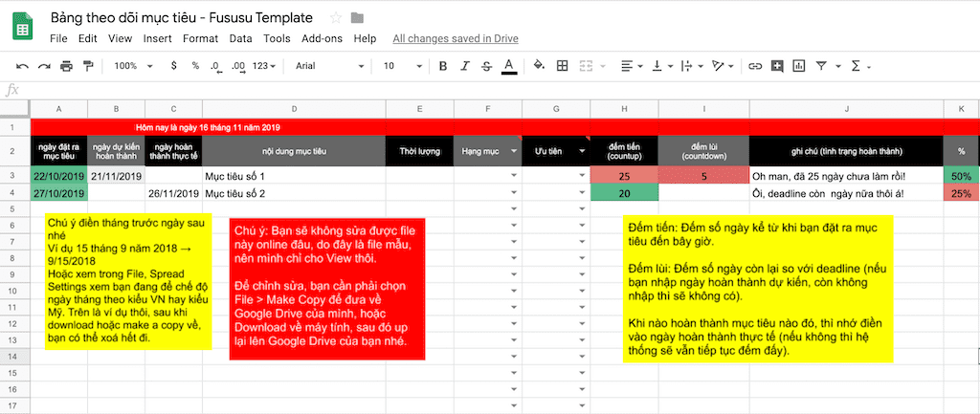Insert a chart using the chart icon
Image resolution: width=980 pixels, height=414 pixels.
(x=801, y=66)
